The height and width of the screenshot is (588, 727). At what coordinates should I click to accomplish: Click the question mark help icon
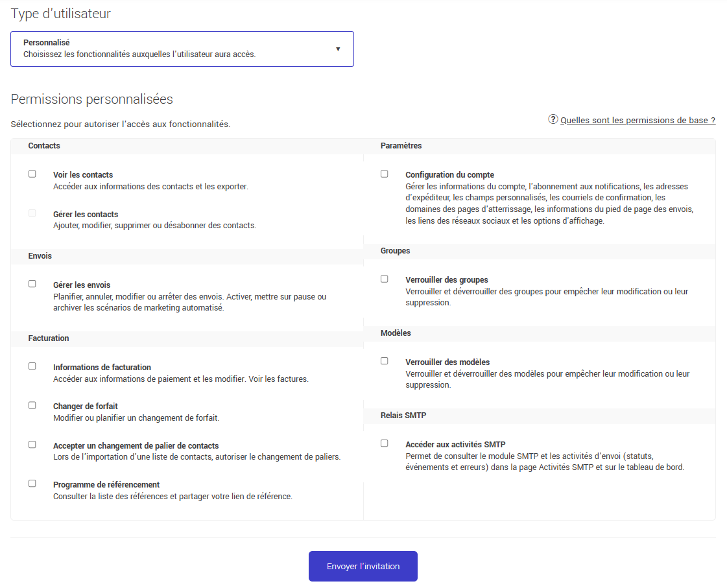coord(553,119)
